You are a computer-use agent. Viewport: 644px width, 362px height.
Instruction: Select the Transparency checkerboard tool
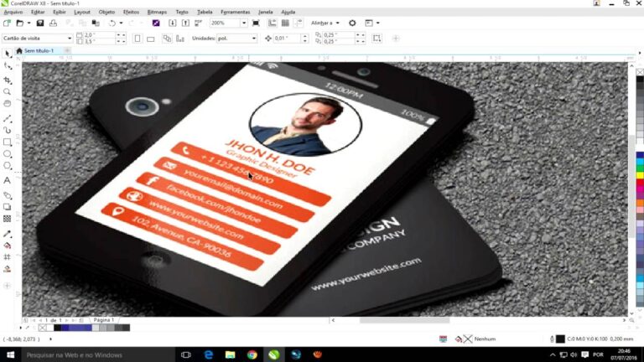8,219
